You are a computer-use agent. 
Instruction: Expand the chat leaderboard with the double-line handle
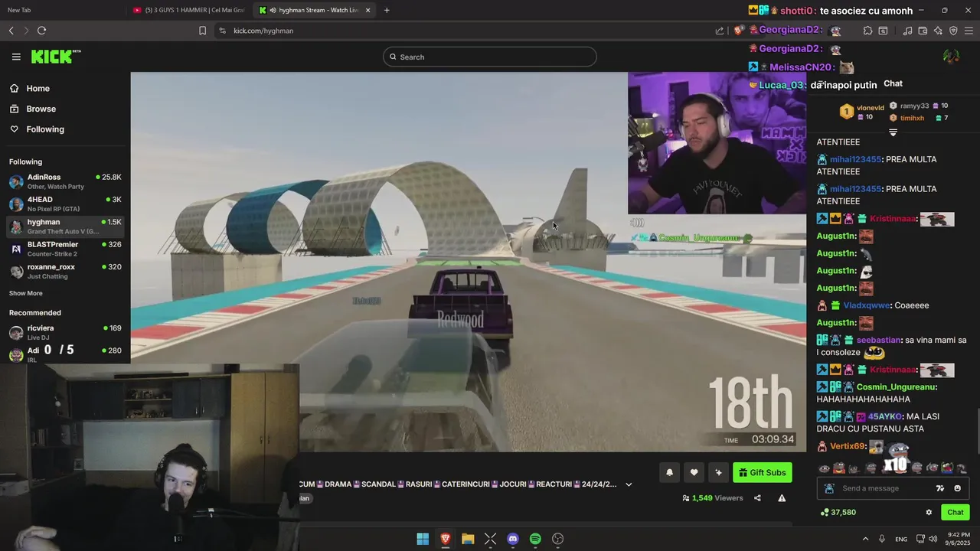point(893,132)
